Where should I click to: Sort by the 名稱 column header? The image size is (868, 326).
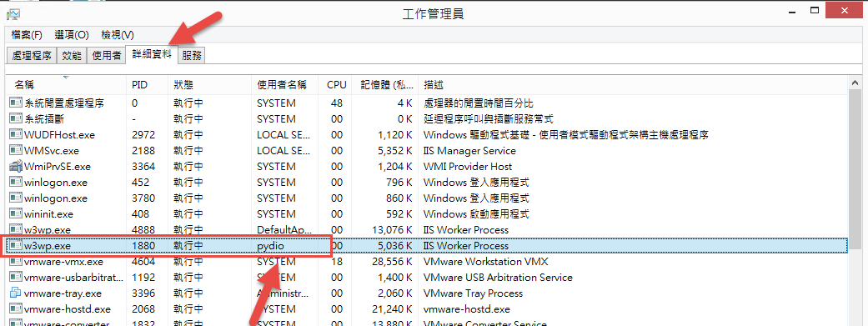(65, 85)
